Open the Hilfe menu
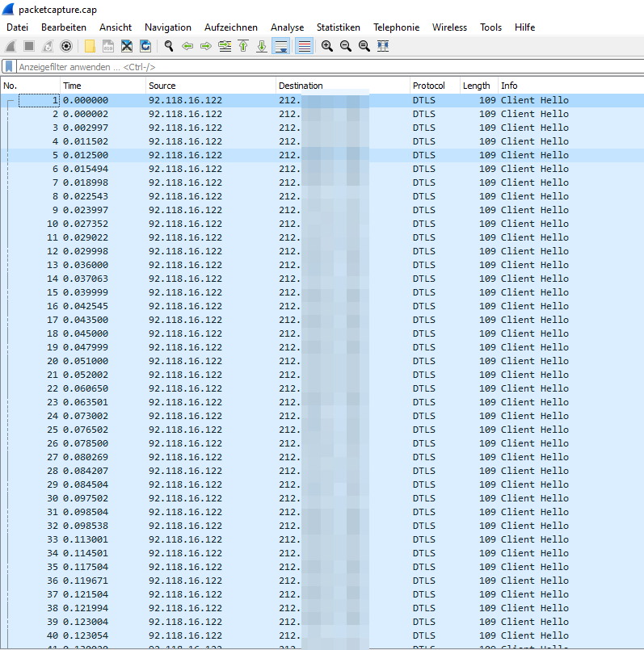This screenshot has width=644, height=650. 525,27
